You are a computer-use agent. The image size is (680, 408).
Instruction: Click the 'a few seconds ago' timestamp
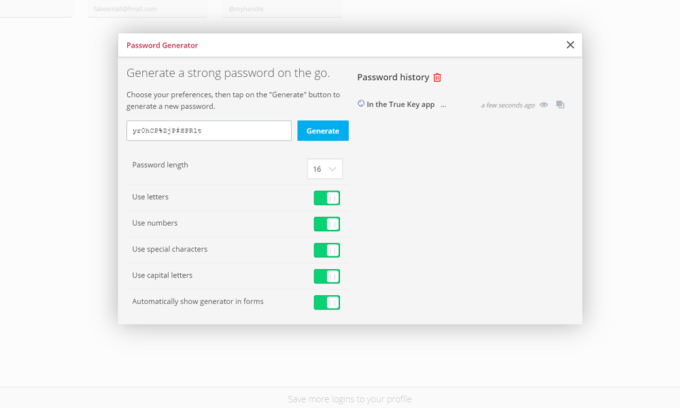point(507,105)
